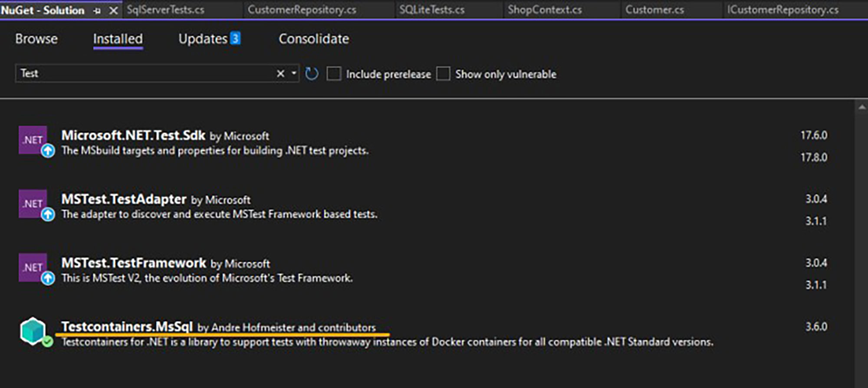Click installed version 3.0.4 for MSTest.TestFramework
The image size is (868, 388).
tap(816, 263)
